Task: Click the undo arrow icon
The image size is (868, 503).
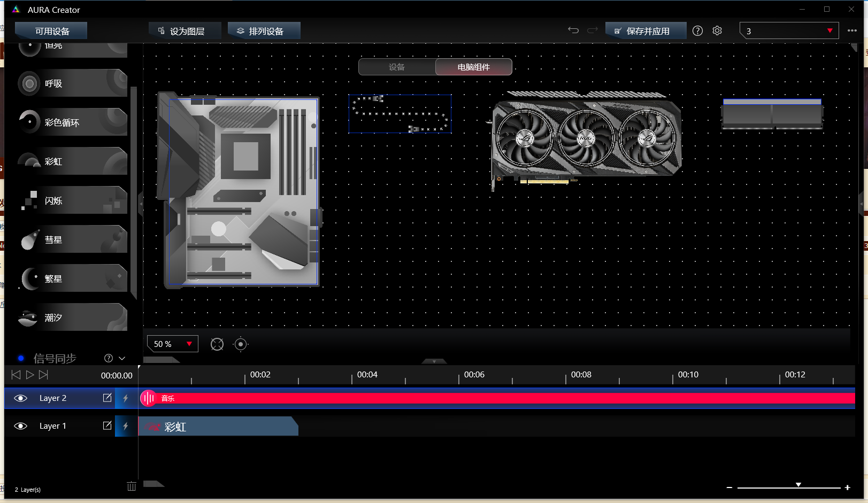Action: 573,30
